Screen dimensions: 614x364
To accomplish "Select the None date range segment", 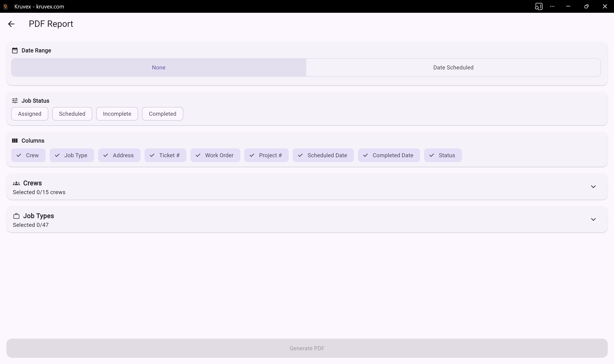I will tap(159, 68).
